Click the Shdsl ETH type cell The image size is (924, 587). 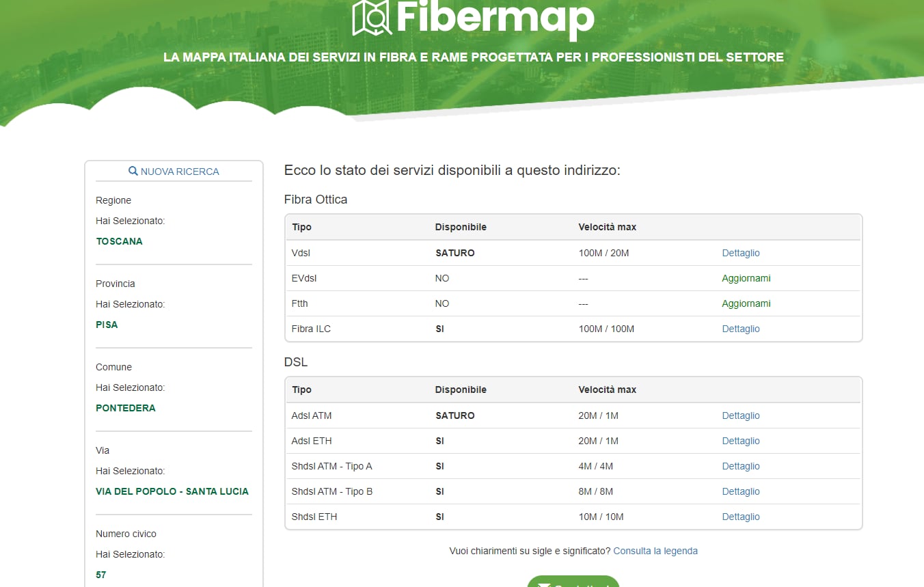(x=314, y=517)
